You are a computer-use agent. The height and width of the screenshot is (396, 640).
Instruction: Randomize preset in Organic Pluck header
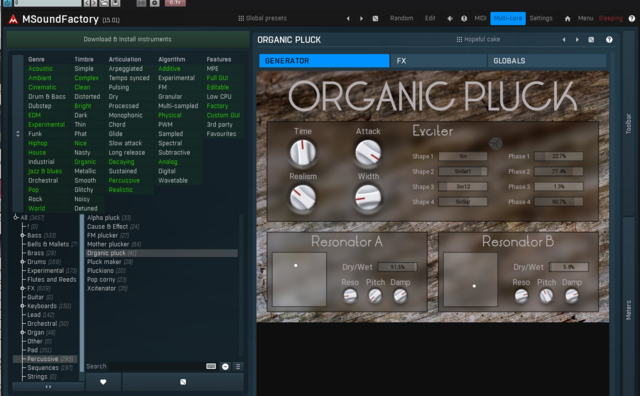(x=591, y=40)
